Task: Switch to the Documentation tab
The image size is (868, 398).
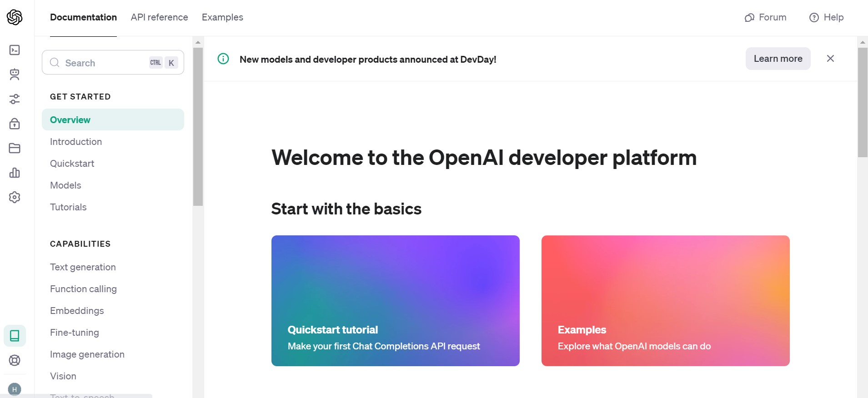Action: (83, 17)
